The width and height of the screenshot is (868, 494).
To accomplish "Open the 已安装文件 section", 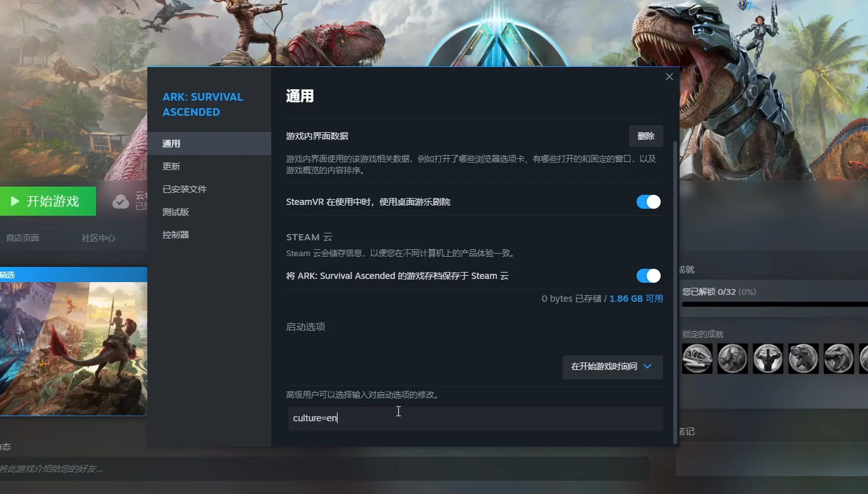I will point(209,189).
